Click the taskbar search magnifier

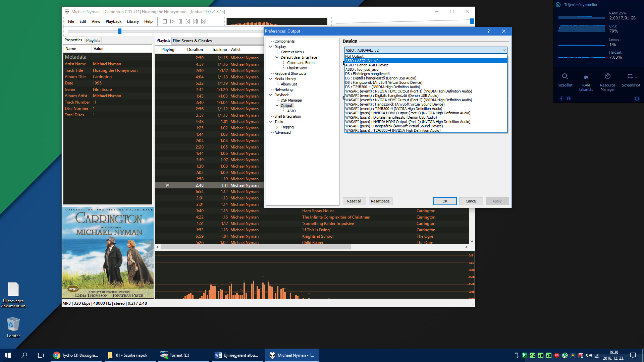(24, 355)
